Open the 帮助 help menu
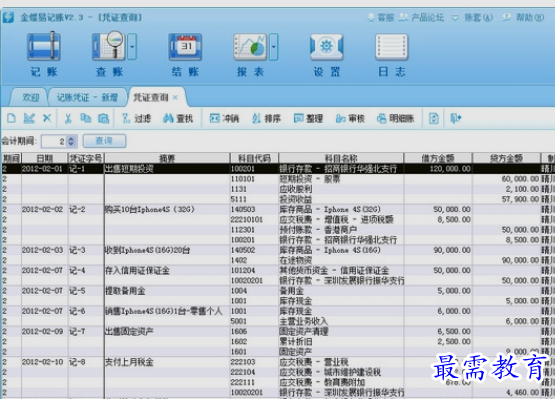This screenshot has height=399, width=555. click(x=524, y=17)
